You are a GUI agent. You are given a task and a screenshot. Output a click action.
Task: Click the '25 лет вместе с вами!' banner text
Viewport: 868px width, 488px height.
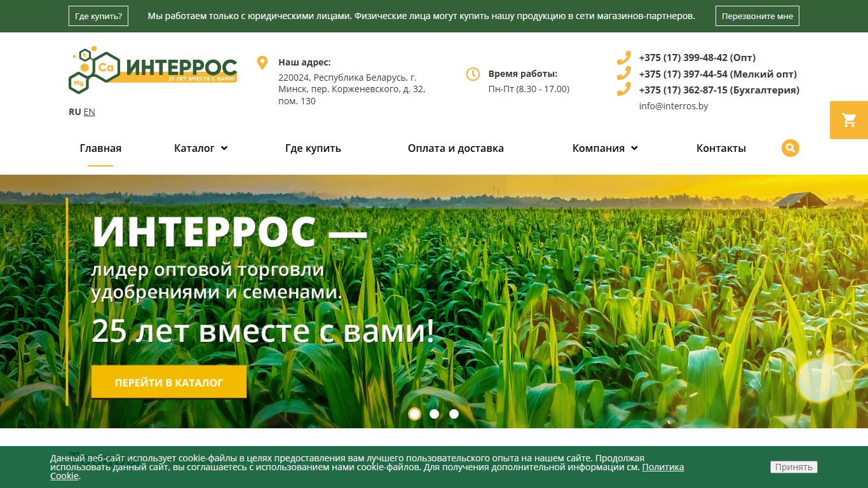[x=263, y=331]
